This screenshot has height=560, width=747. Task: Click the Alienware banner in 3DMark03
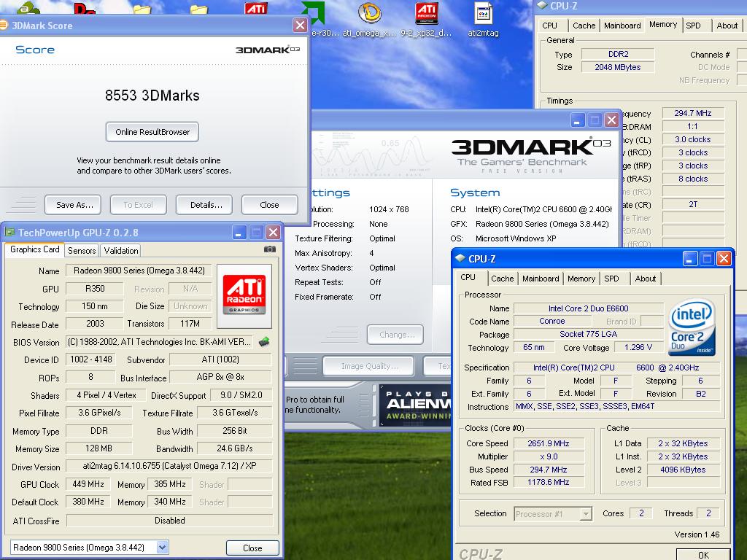pyautogui.click(x=415, y=405)
